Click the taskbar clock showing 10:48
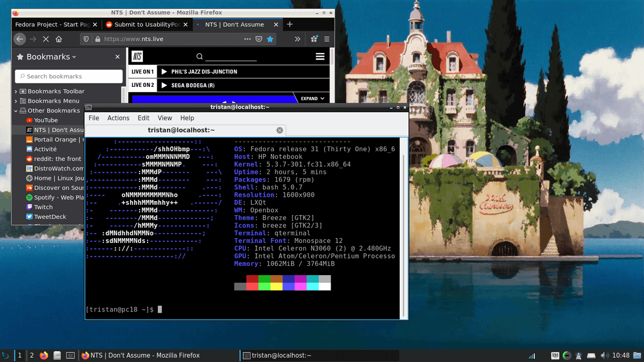Viewport: 644px width, 362px height. (x=621, y=356)
